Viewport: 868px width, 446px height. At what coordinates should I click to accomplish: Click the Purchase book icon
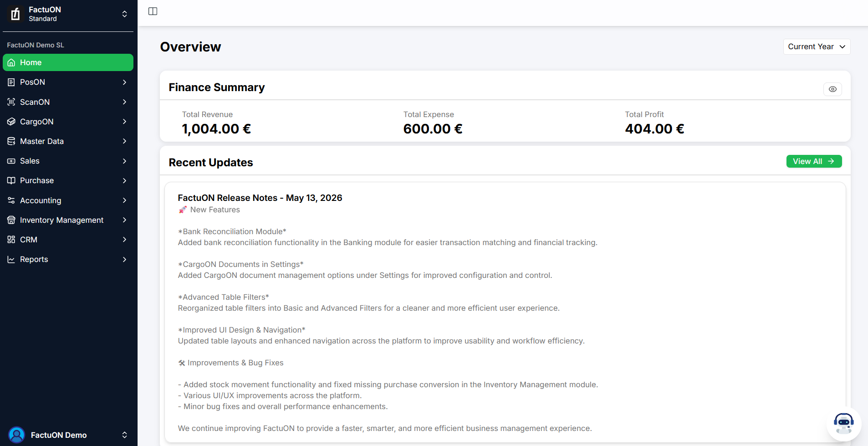[11, 180]
